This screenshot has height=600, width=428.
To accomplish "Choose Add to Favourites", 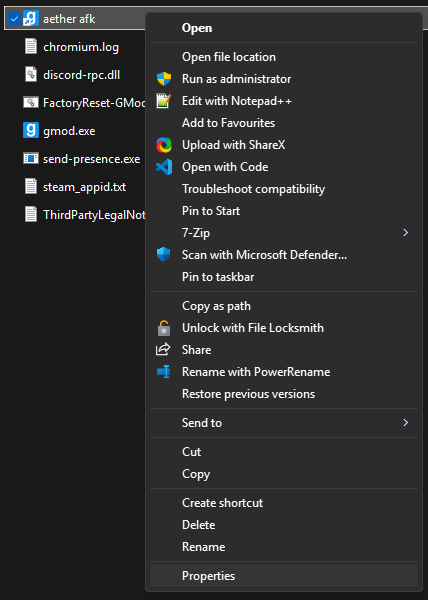I will [x=284, y=123].
